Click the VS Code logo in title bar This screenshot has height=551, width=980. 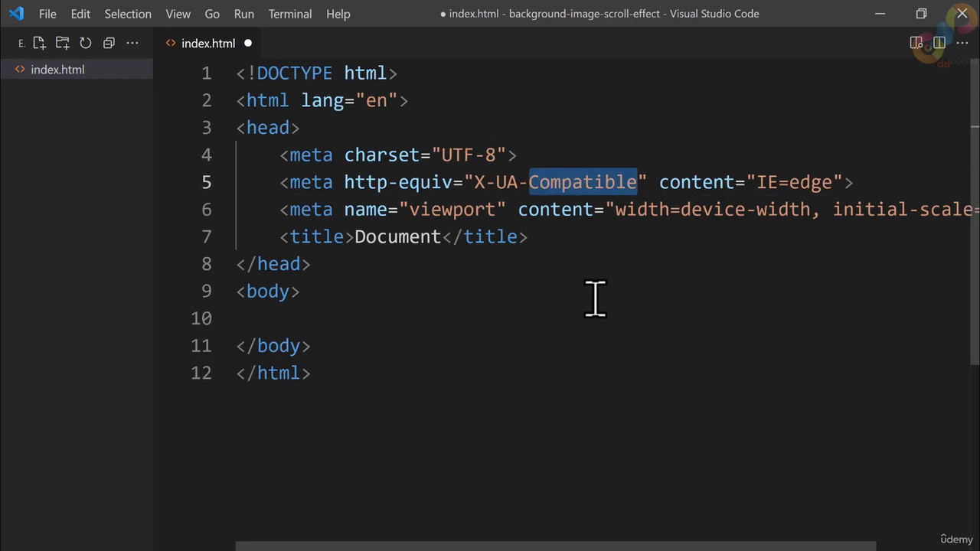pyautogui.click(x=16, y=14)
